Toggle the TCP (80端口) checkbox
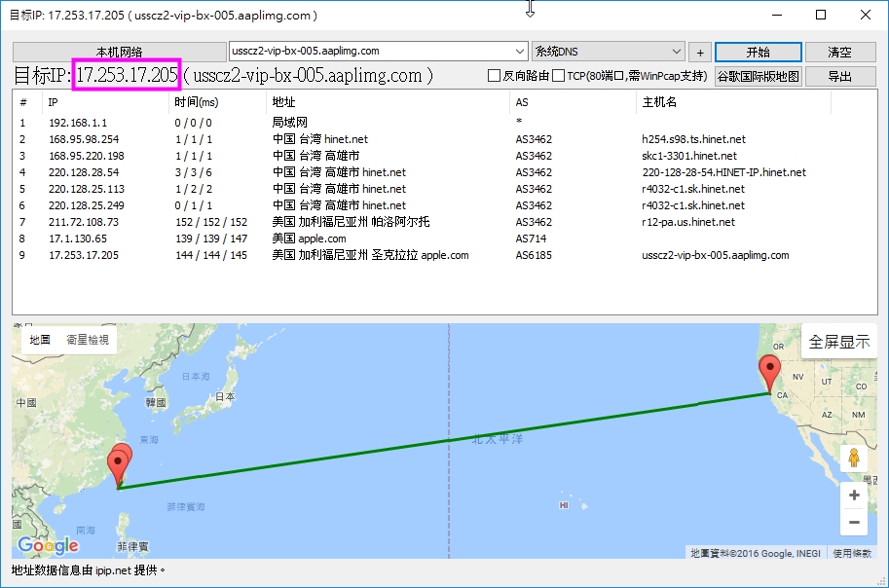The image size is (889, 588). 559,75
